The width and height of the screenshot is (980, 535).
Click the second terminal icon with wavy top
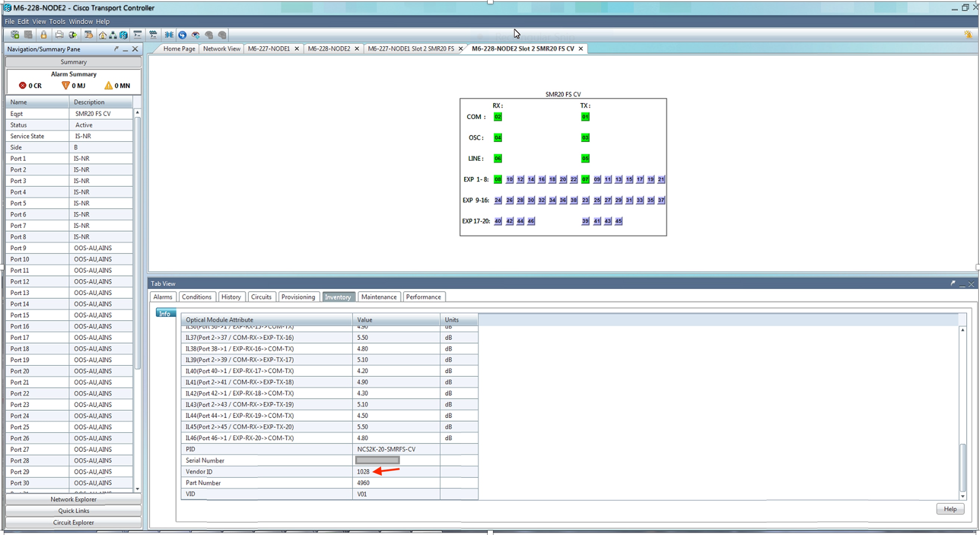[x=153, y=35]
